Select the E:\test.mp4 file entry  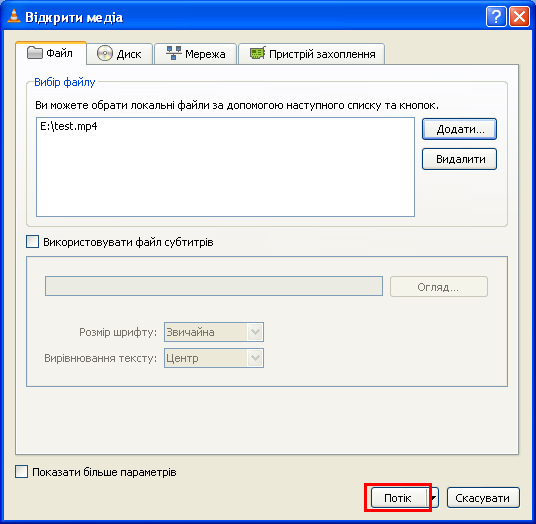(x=69, y=126)
